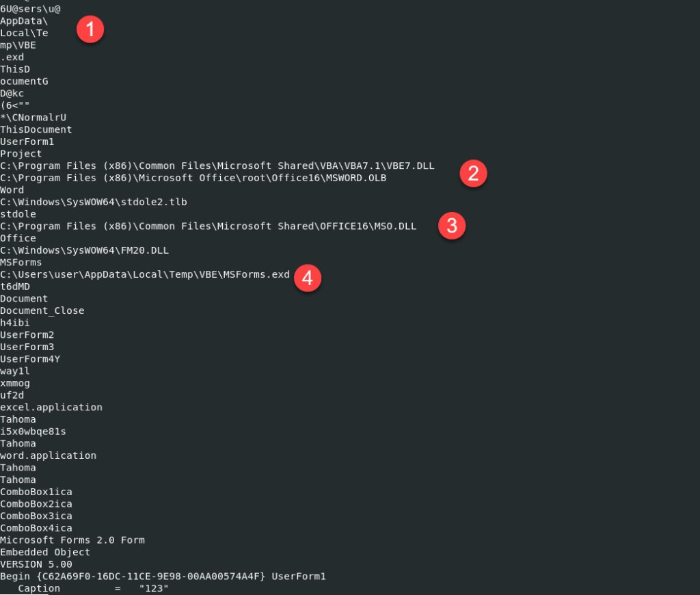Select the MSForms.exd temp file path
The height and width of the screenshot is (595, 700).
pos(145,274)
